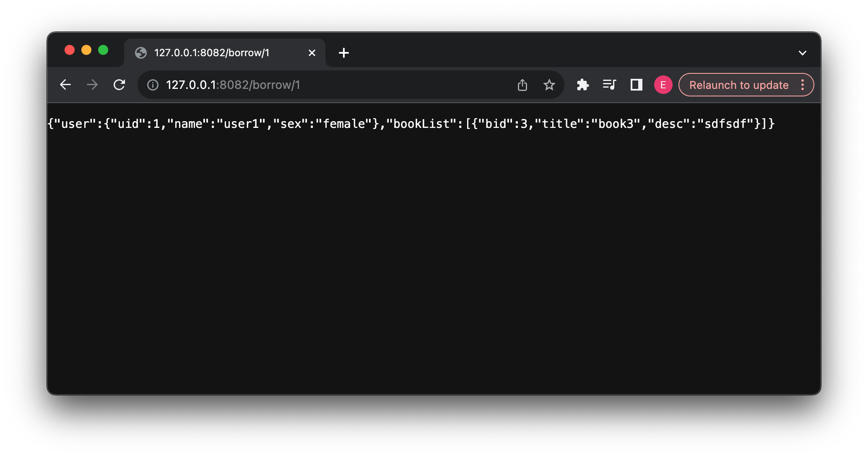
Task: Click the globe favicon on the tab
Action: click(141, 53)
